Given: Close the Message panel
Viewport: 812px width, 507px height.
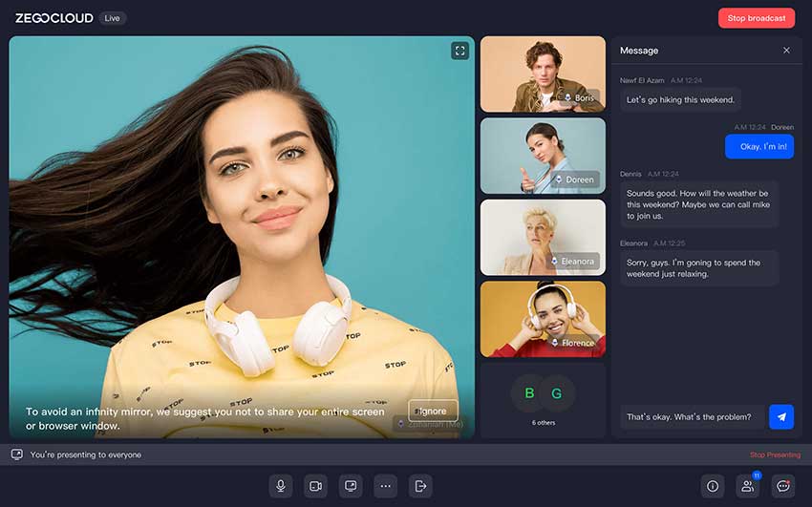Looking at the screenshot, I should click(x=786, y=51).
